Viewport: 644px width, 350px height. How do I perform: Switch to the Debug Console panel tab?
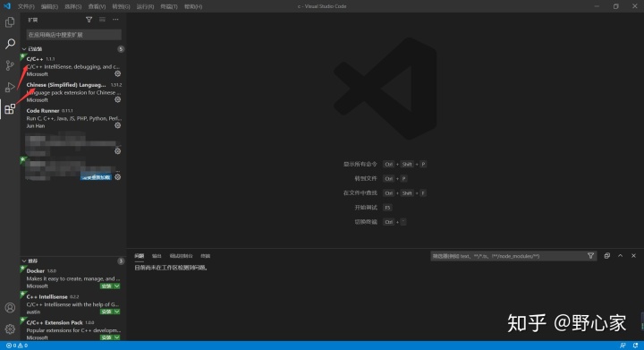tap(181, 256)
